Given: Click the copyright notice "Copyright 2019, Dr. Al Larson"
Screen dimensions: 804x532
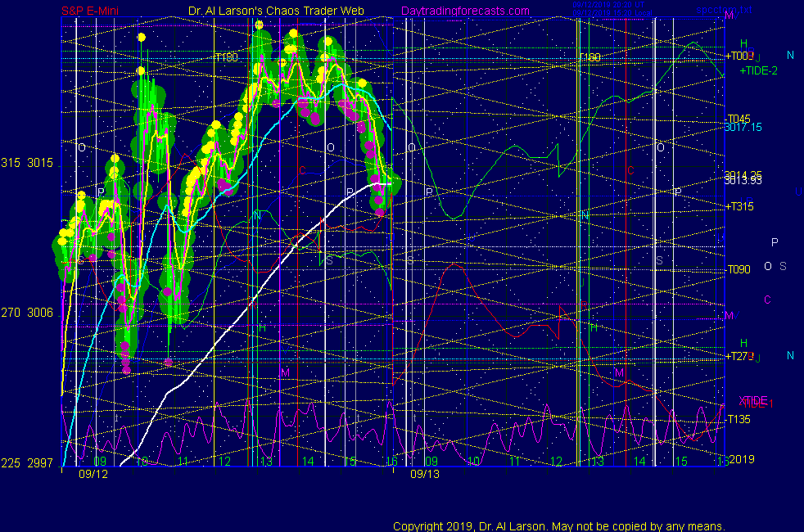Looking at the screenshot, I should tap(469, 526).
